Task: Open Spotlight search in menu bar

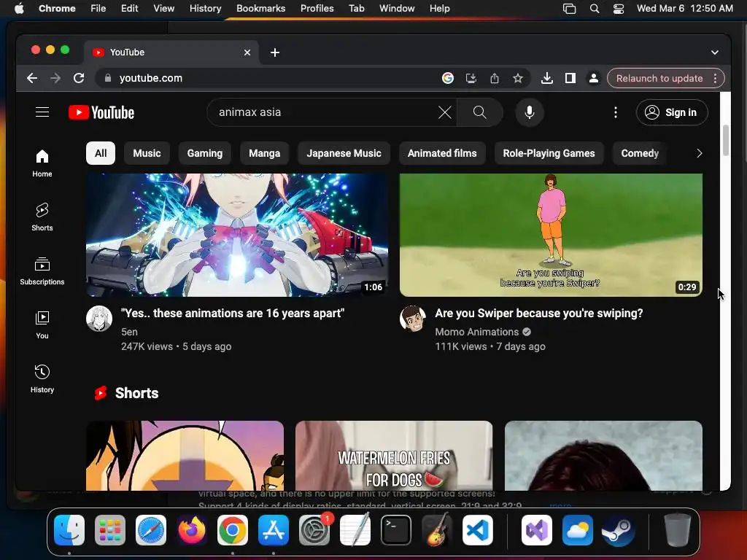Action: 594,9
